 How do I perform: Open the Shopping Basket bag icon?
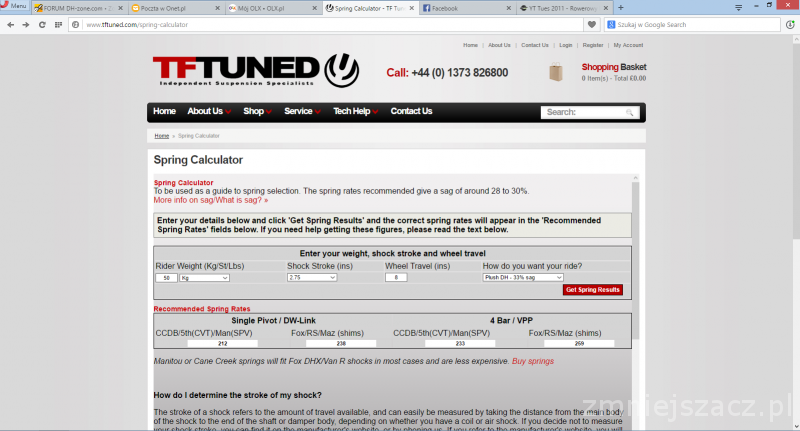pos(556,72)
